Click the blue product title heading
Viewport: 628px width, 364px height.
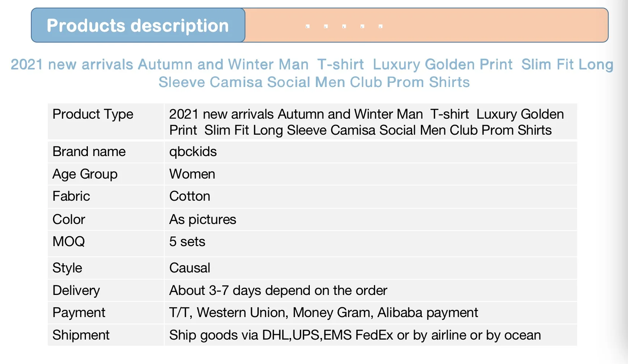tap(312, 73)
